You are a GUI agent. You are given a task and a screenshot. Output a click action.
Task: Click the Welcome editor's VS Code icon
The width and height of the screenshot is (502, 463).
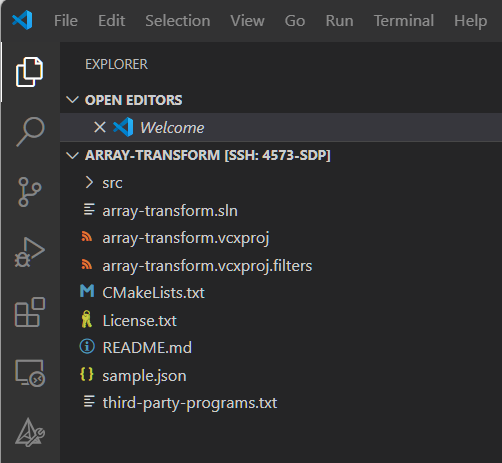tap(123, 127)
